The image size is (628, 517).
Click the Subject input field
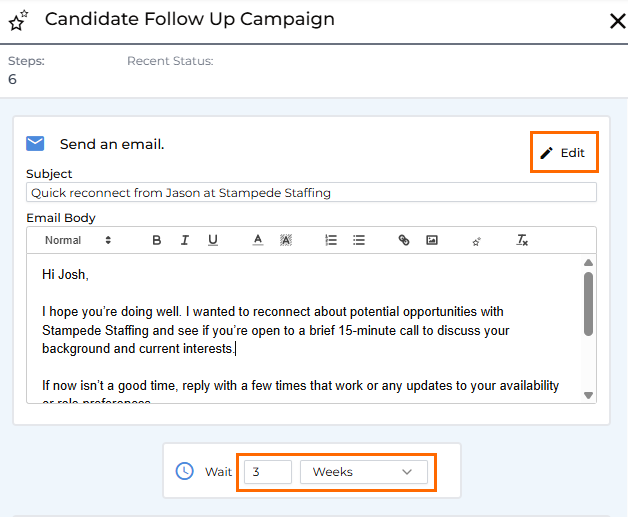coord(311,192)
